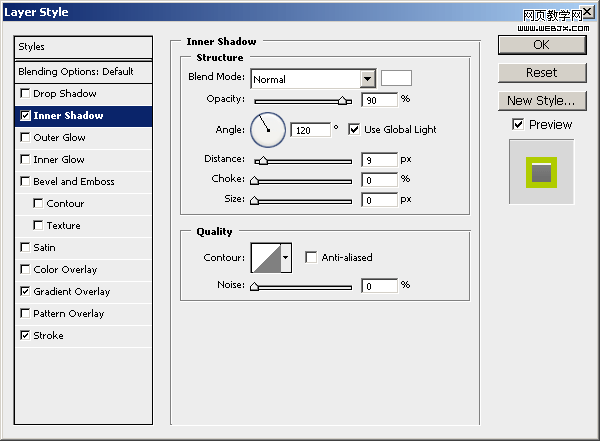Click the Opacity value field

click(x=380, y=100)
